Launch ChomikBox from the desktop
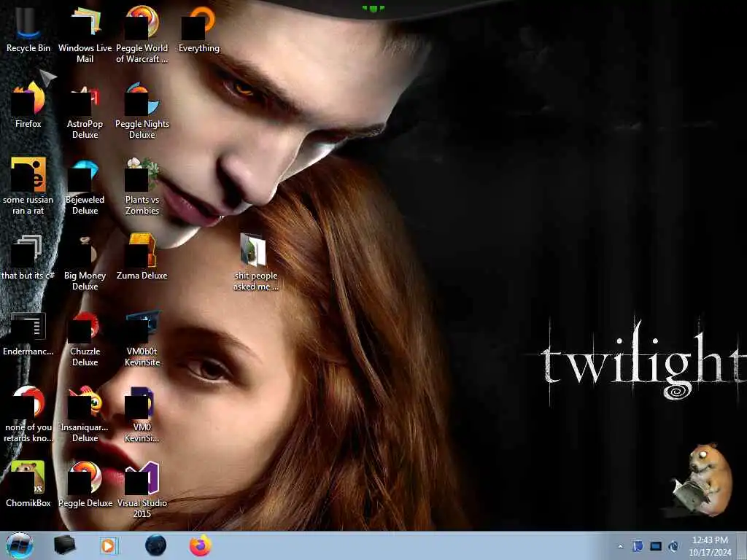The width and height of the screenshot is (747, 560). 28,484
